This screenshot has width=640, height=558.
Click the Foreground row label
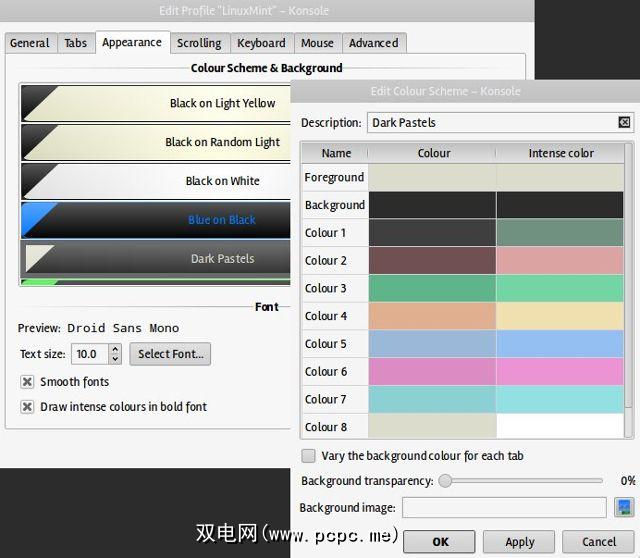point(334,177)
